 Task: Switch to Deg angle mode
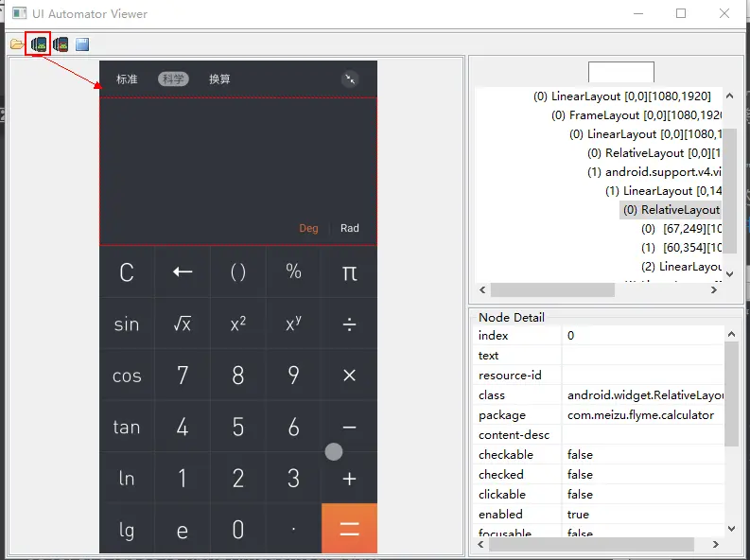(308, 228)
